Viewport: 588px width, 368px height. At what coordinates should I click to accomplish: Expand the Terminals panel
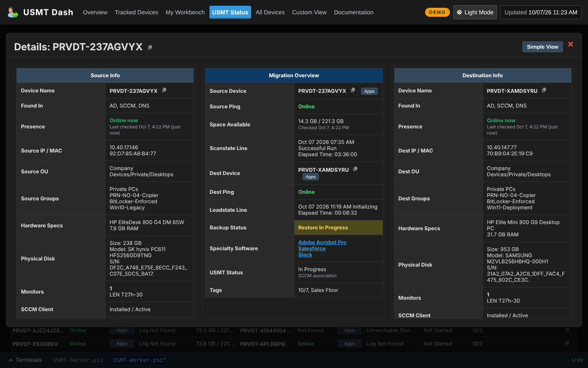[25, 360]
